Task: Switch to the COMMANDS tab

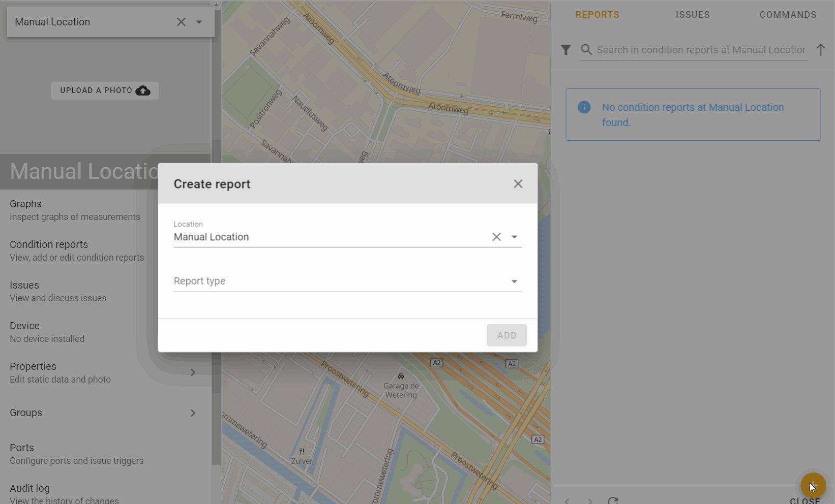Action: pos(788,14)
